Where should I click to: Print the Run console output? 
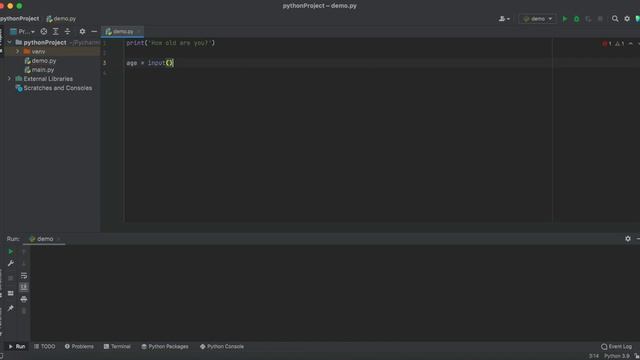pos(24,300)
